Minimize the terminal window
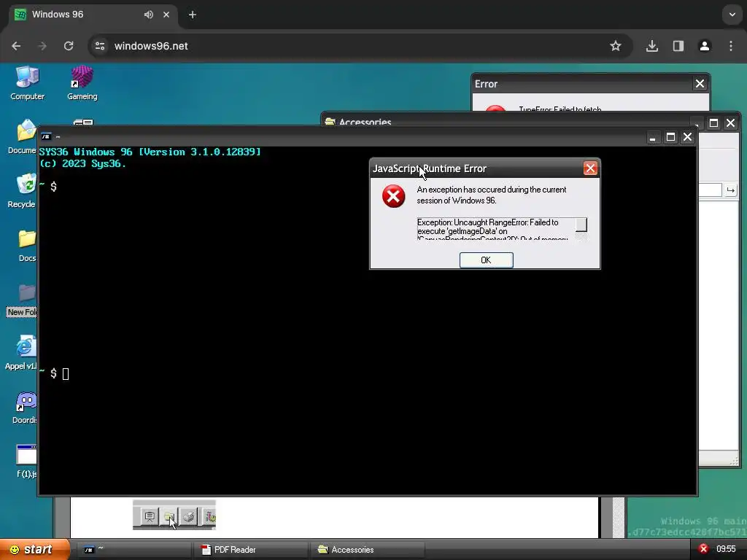 (653, 138)
